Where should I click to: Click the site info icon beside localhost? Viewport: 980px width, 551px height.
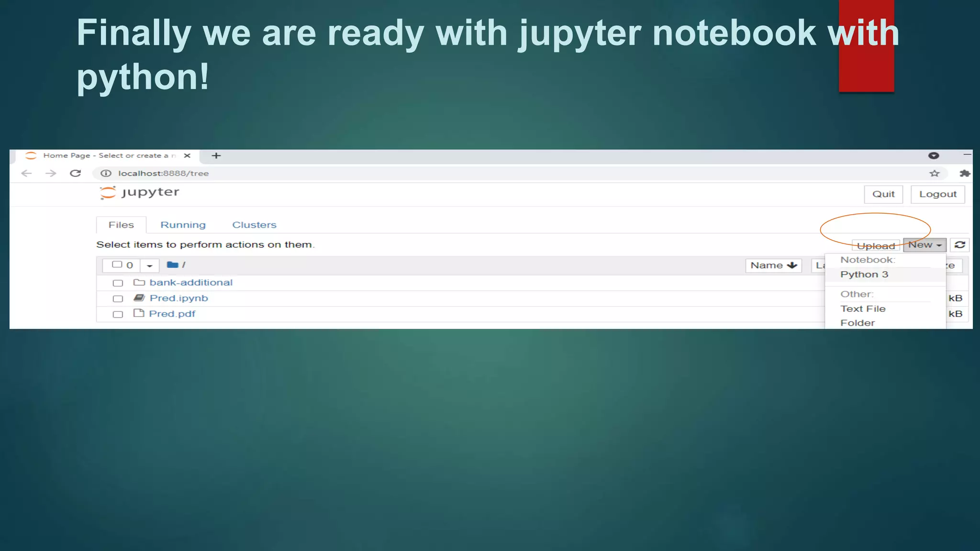coord(106,173)
